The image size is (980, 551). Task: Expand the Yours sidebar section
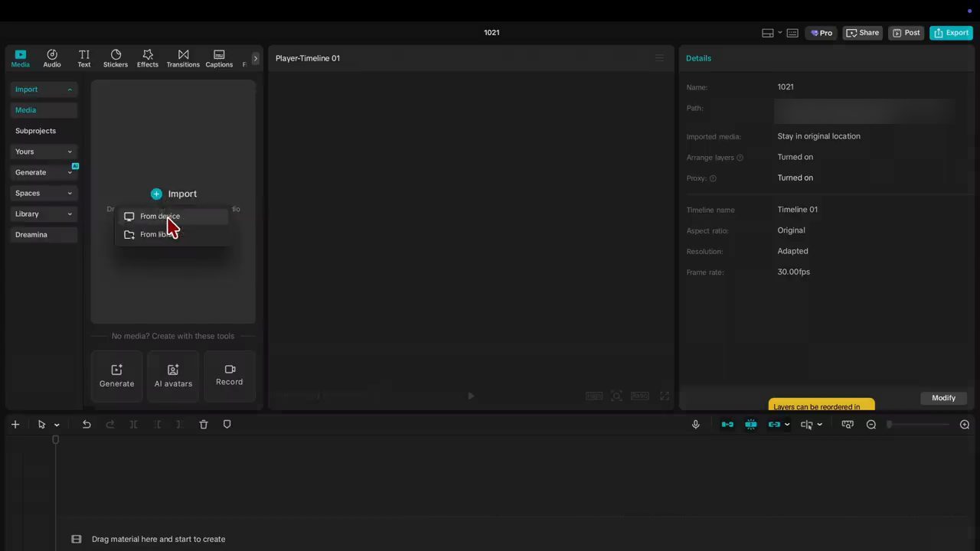44,152
